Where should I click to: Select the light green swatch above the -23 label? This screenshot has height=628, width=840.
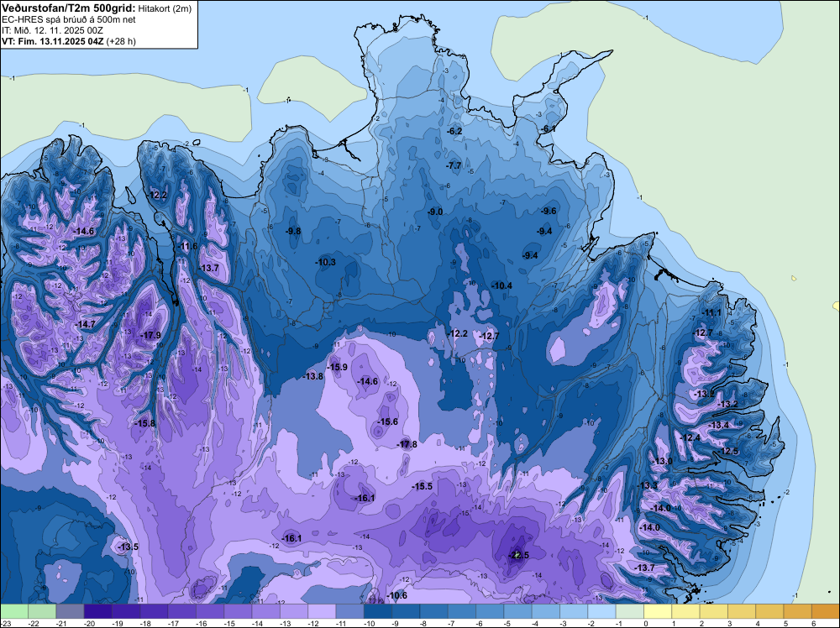point(13,611)
